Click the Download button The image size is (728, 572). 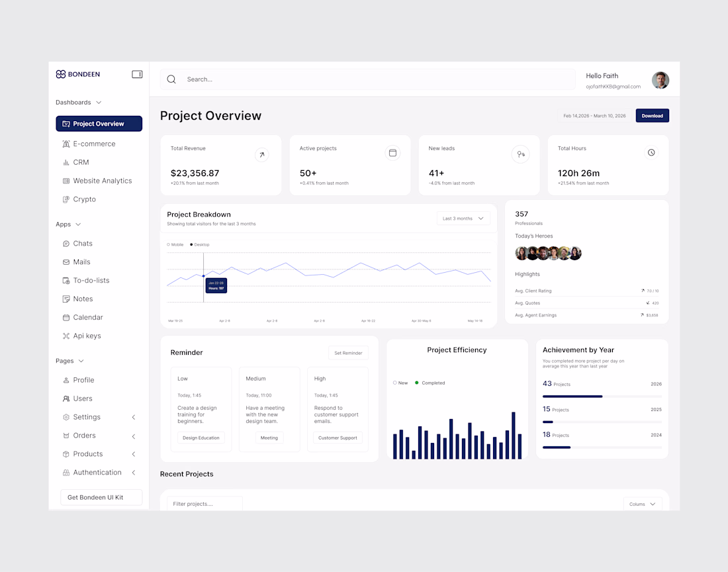(x=652, y=116)
